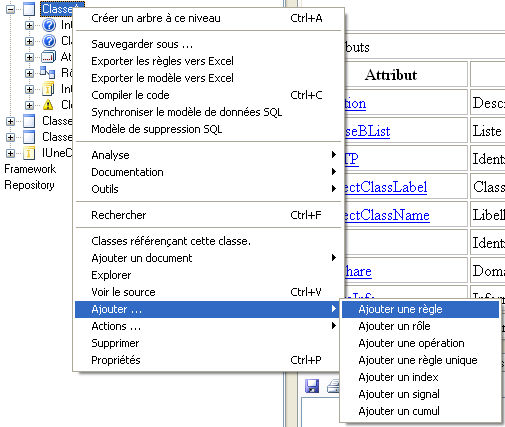Viewport: 505px width, 427px height.
Task: Select the Framework tree entry
Action: [x=30, y=169]
